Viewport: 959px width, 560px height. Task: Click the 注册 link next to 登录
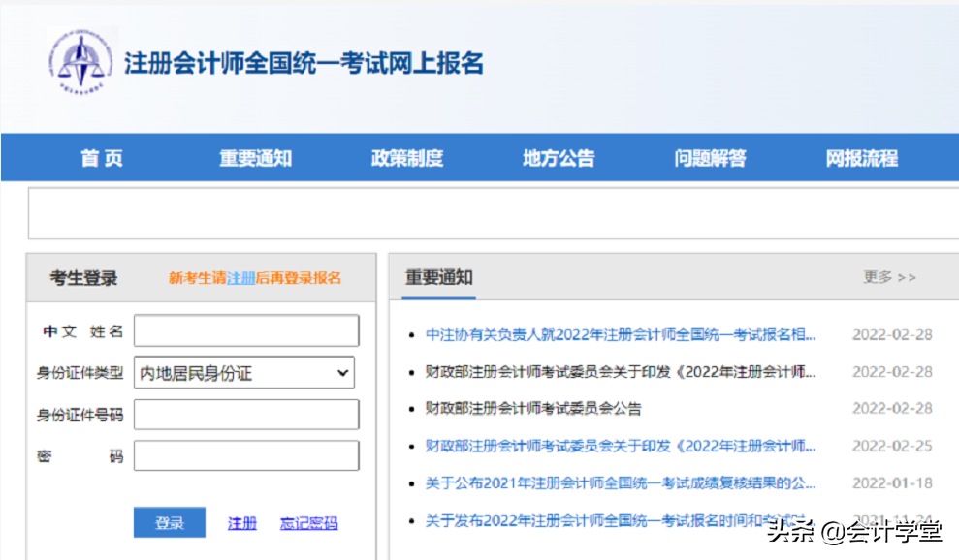[x=240, y=521]
